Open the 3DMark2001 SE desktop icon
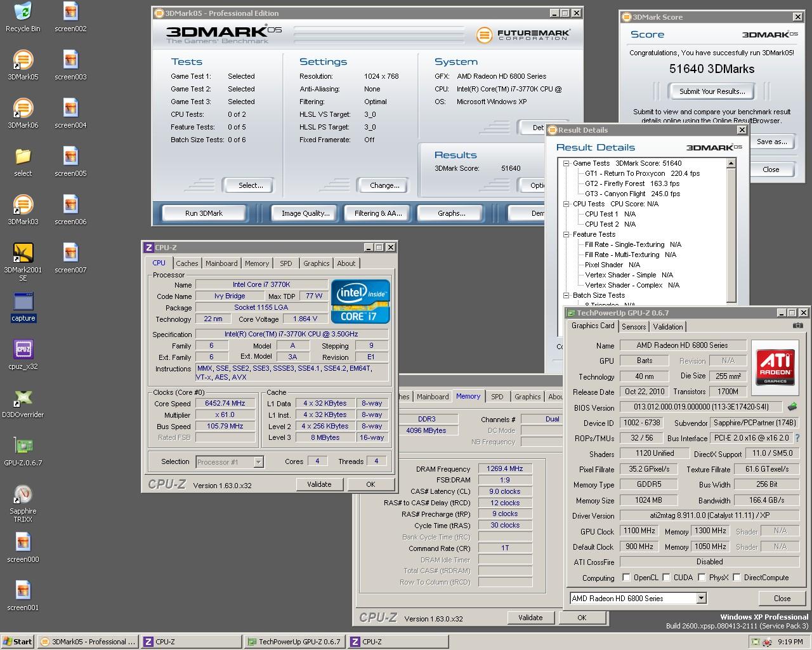Image resolution: width=812 pixels, height=650 pixels. 23,262
